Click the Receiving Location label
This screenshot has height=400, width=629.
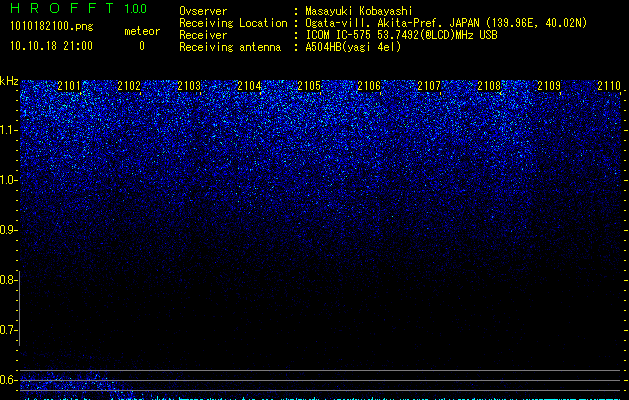pos(233,23)
